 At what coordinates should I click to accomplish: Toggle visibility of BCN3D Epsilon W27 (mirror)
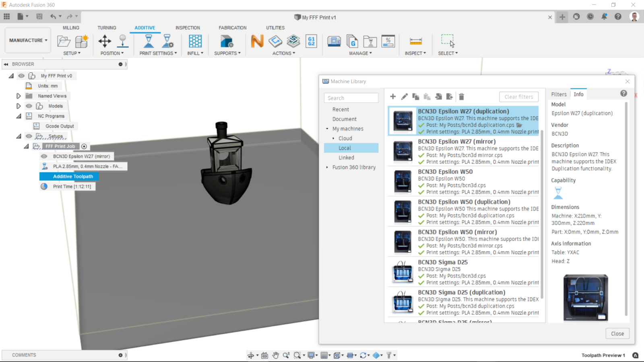(x=44, y=156)
